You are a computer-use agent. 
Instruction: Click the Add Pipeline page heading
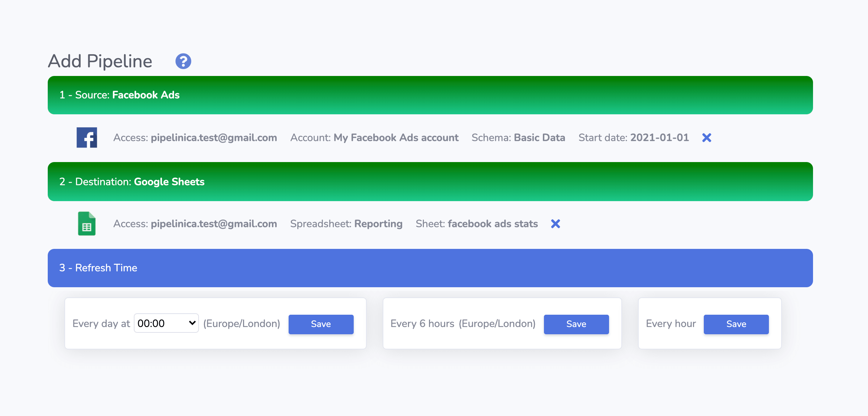tap(100, 61)
